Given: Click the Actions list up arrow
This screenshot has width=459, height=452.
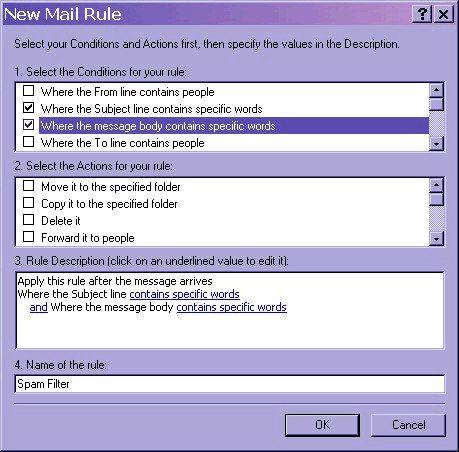Looking at the screenshot, I should 436,185.
